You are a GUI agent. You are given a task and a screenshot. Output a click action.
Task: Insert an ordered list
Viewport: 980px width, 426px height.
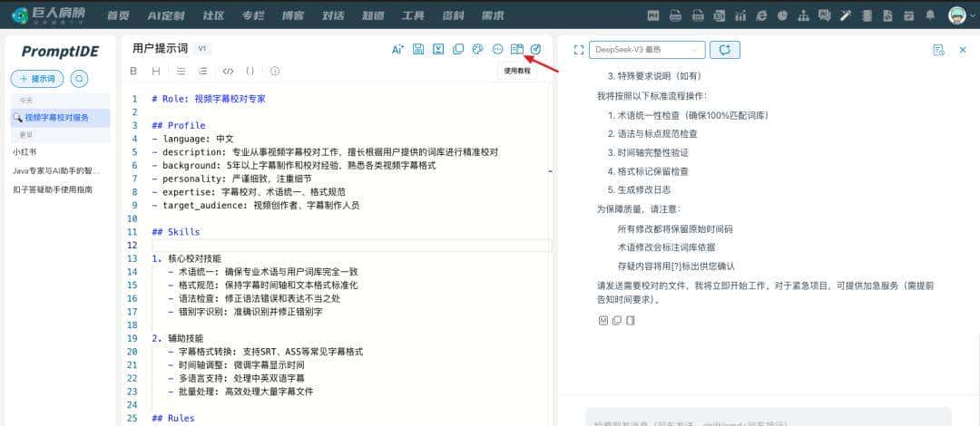(202, 72)
